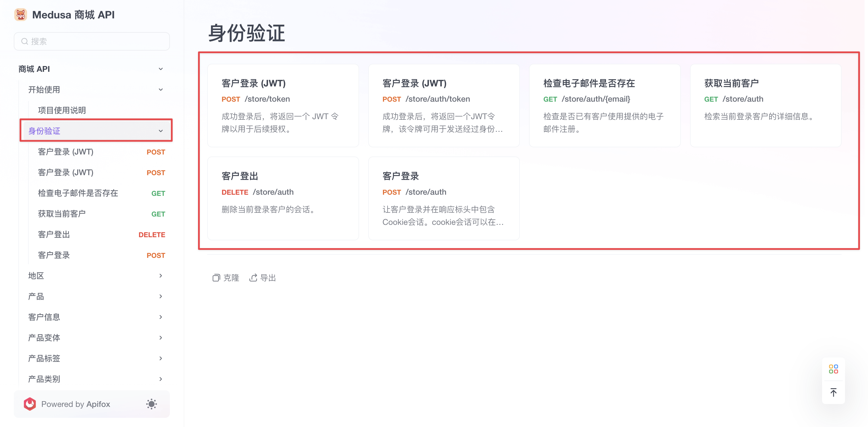The image size is (868, 427).
Task: Click the Medusa fox logo icon
Action: [x=21, y=14]
